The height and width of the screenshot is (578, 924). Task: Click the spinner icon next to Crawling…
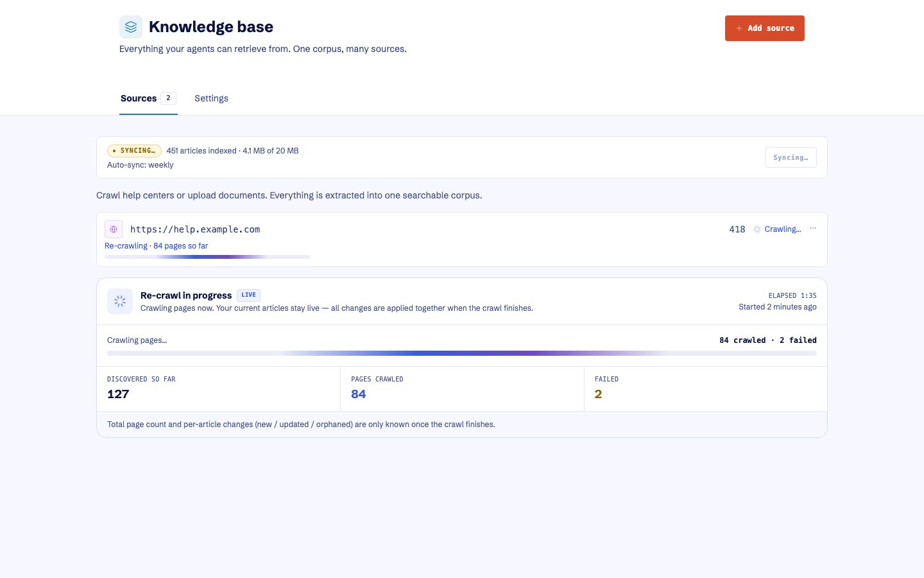click(x=757, y=229)
